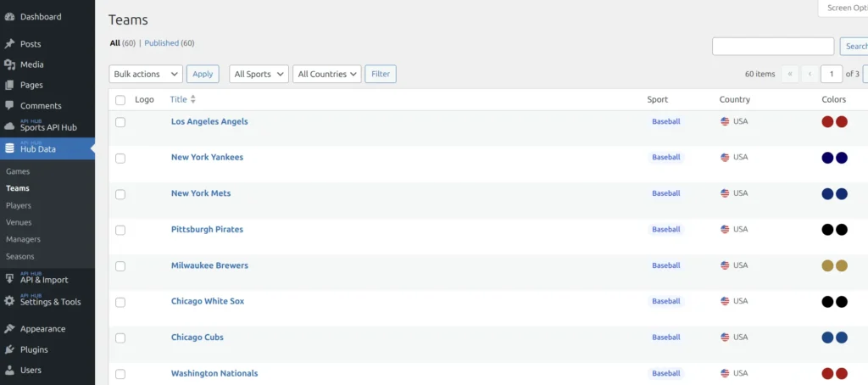Check the Chicago White Sox row checkbox
This screenshot has width=868, height=385.
(x=120, y=303)
